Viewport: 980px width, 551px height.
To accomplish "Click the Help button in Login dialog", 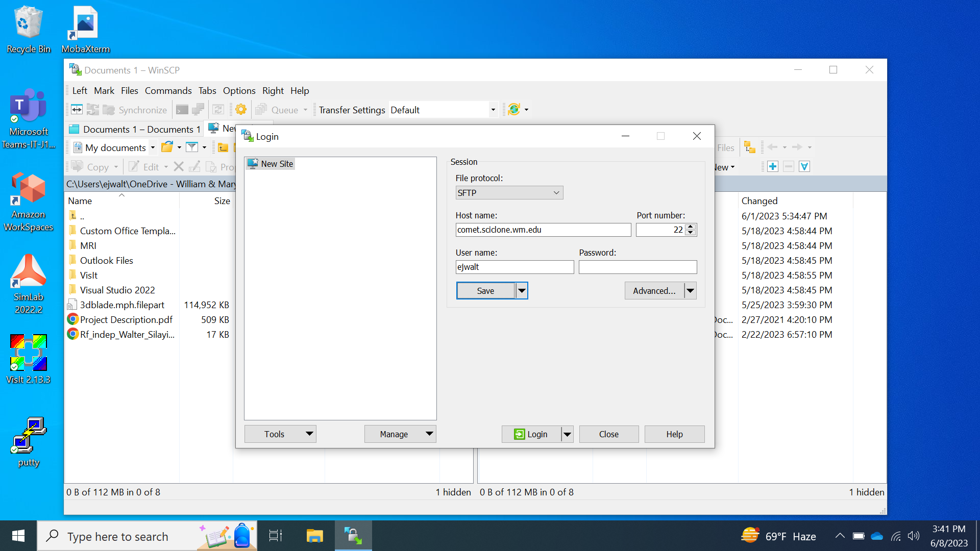I will (674, 434).
